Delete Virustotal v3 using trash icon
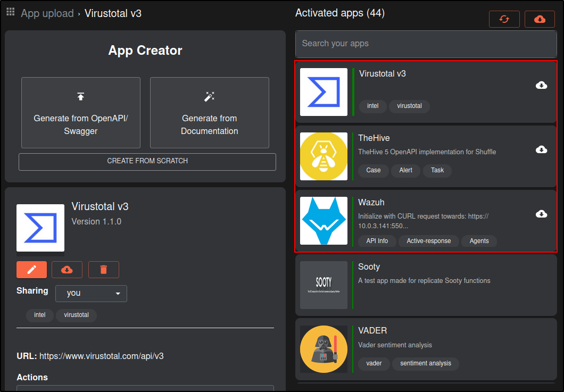The height and width of the screenshot is (392, 564). pyautogui.click(x=103, y=270)
